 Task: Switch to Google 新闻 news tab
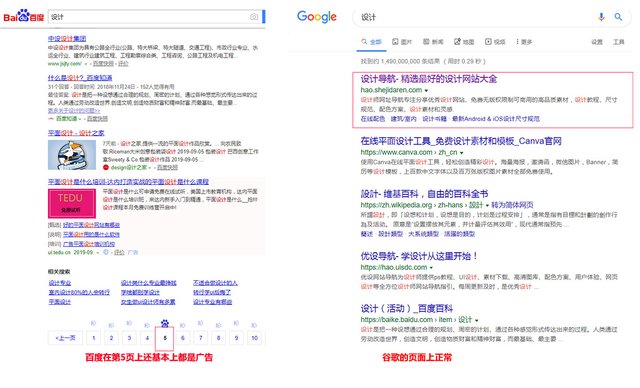click(x=433, y=42)
